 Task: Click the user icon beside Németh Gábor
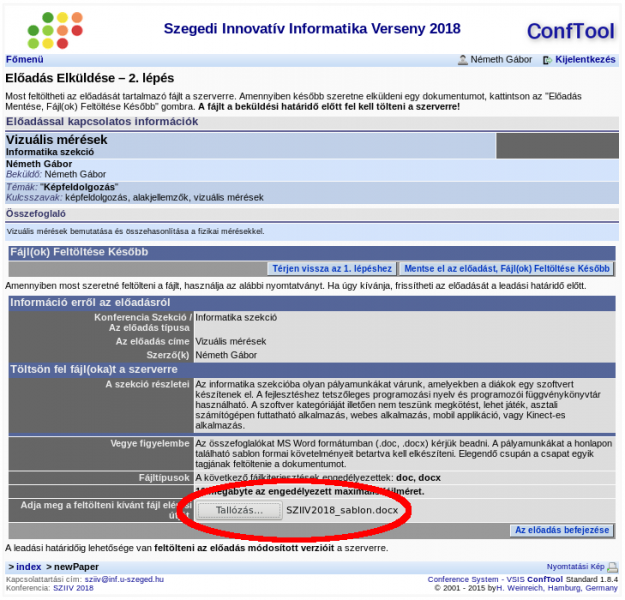(x=462, y=60)
